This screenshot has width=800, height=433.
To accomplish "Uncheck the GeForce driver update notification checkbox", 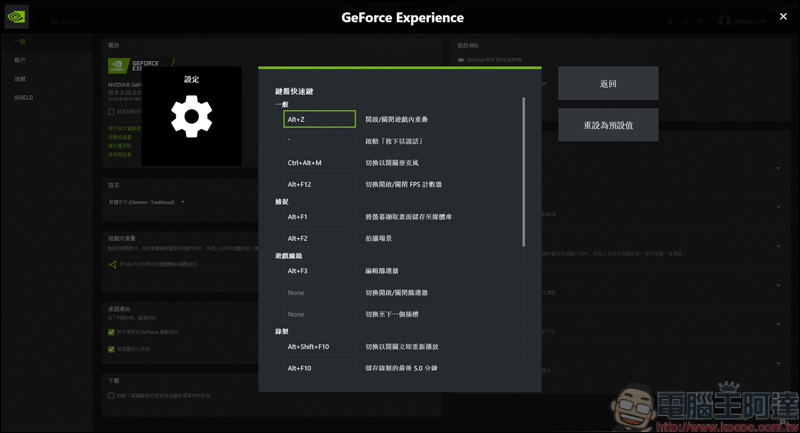I will tap(111, 332).
